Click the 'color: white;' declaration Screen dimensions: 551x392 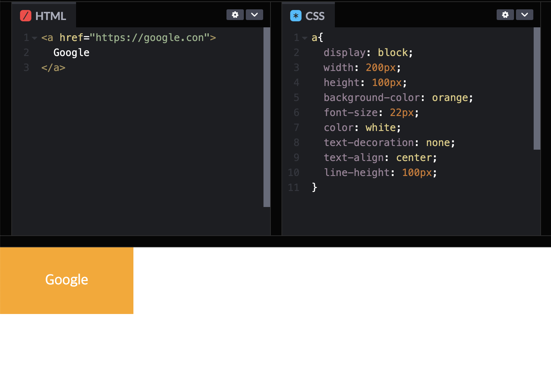[362, 128]
